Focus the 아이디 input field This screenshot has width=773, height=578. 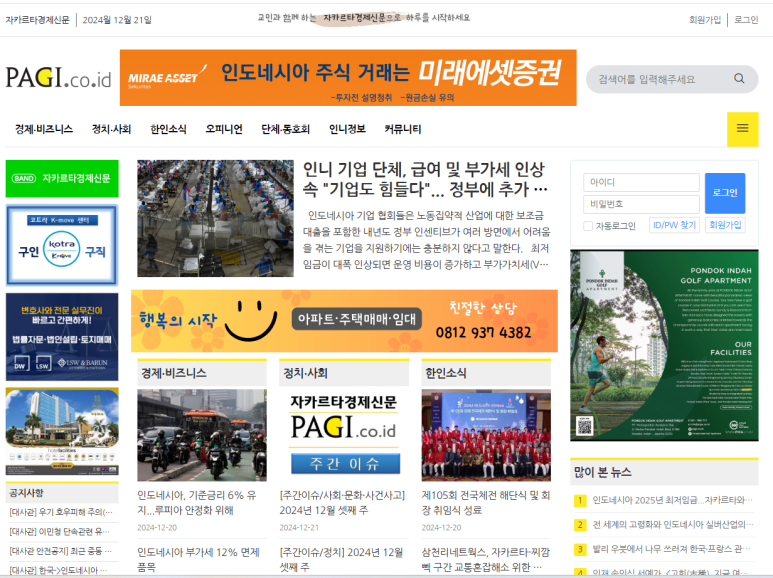click(641, 182)
